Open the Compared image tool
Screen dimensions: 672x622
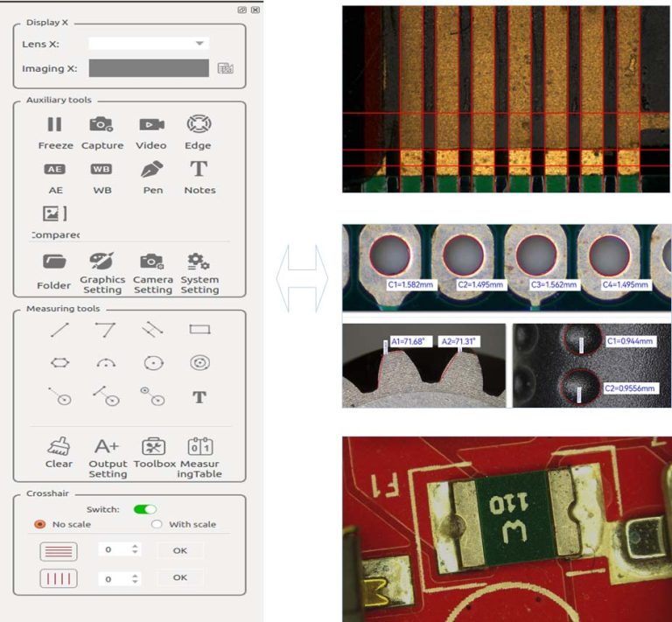(x=55, y=213)
